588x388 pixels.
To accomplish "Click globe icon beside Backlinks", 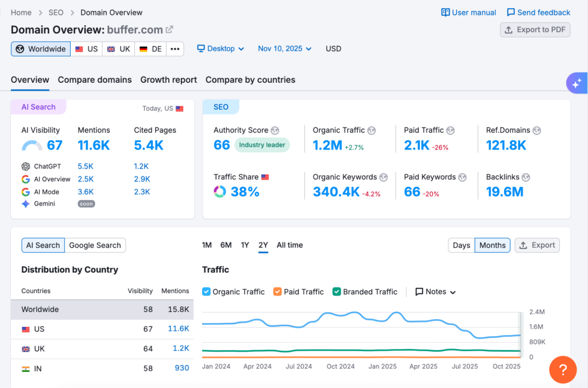I will pos(525,178).
